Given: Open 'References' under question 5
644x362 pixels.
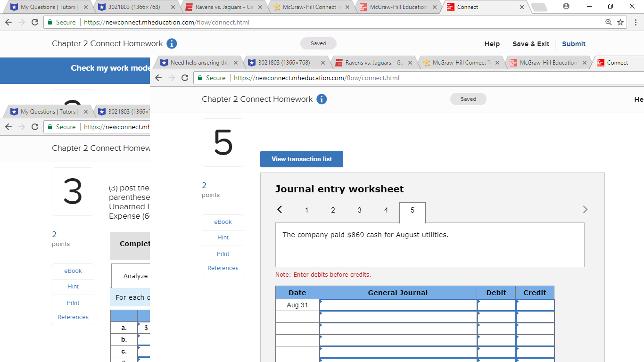Looking at the screenshot, I should [223, 268].
